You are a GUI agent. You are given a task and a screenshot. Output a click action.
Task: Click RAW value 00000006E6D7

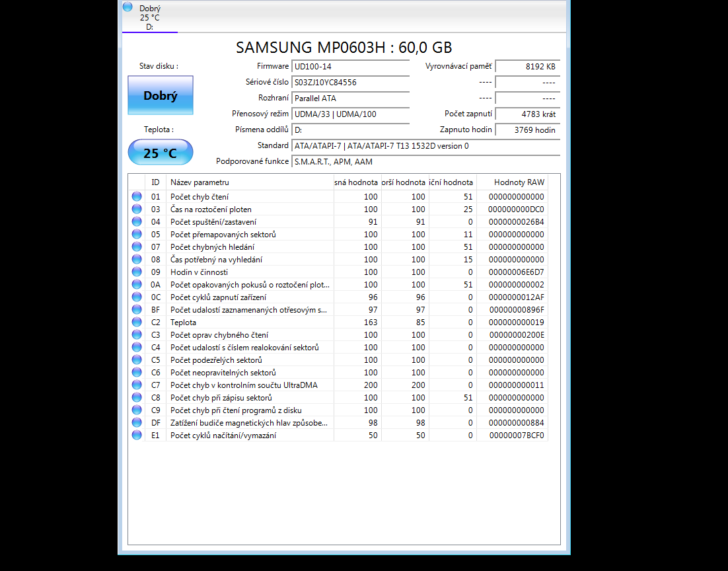(517, 272)
